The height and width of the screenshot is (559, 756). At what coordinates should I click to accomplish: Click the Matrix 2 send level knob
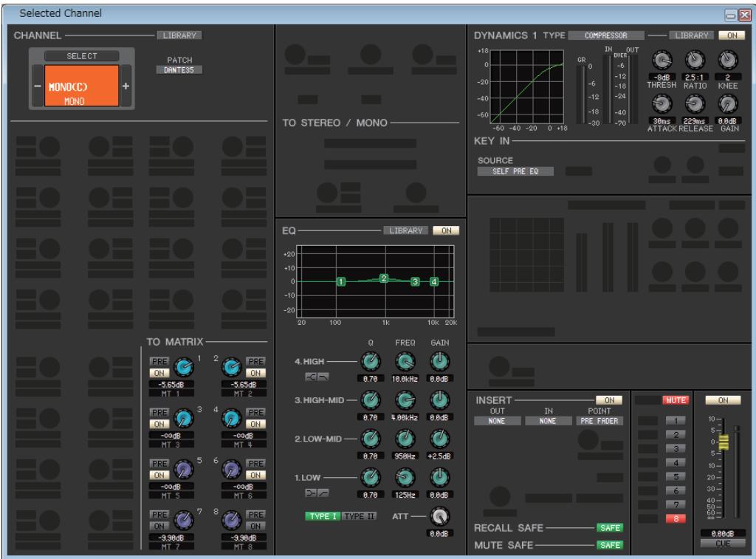(x=231, y=368)
